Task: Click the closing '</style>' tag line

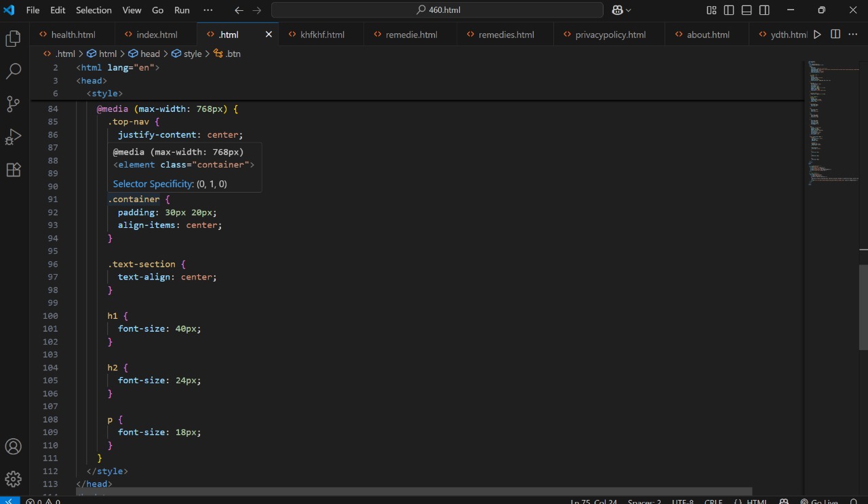Action: point(107,471)
